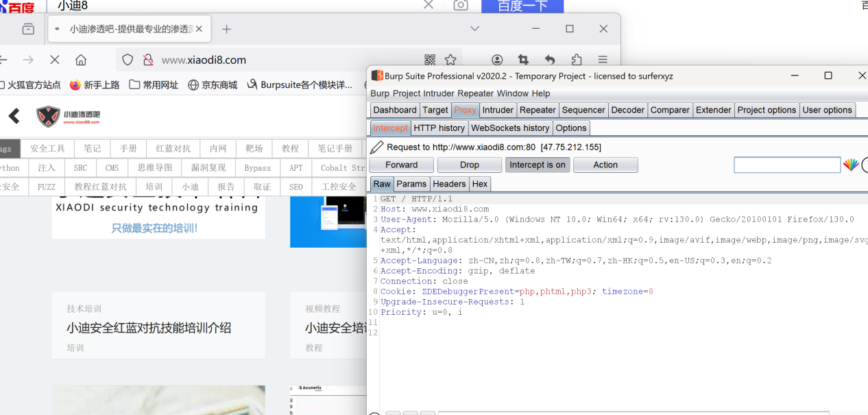Click the Acunetix article thumbnail
The image size is (868, 415).
(328, 400)
